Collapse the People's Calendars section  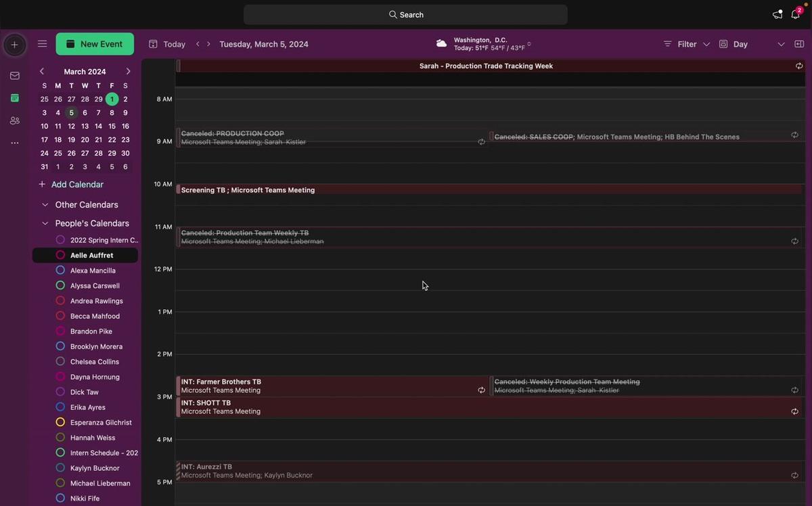point(45,223)
